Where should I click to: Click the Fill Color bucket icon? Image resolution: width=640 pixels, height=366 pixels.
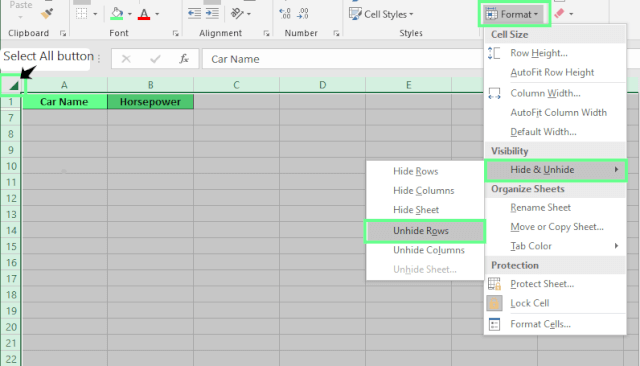click(x=117, y=13)
